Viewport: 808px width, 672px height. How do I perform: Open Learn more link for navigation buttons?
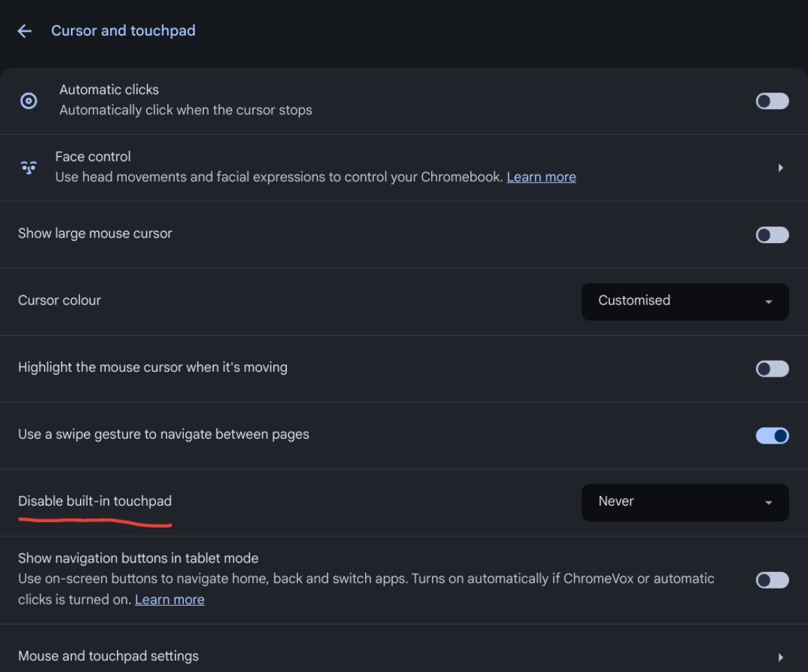pos(169,600)
